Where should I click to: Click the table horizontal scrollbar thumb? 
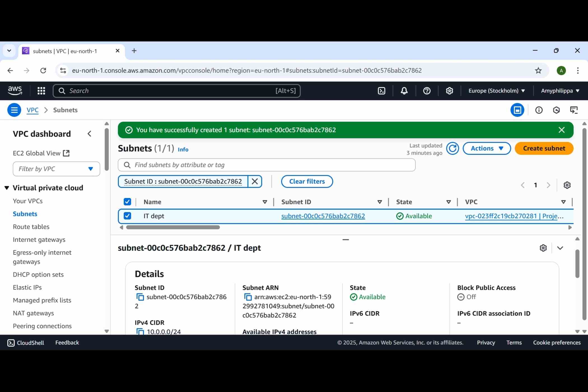[173, 227]
